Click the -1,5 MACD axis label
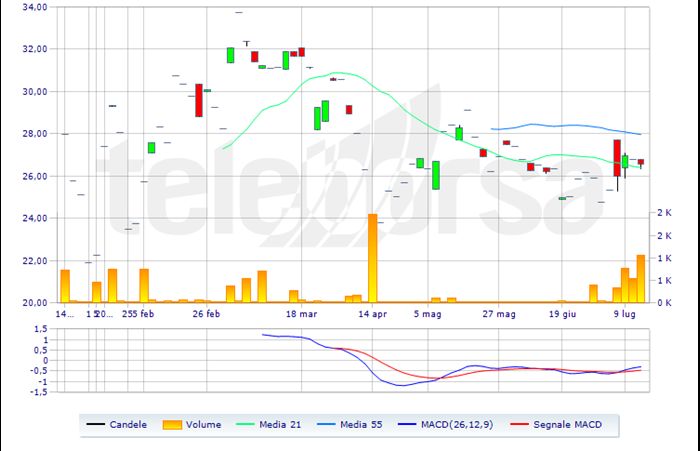 [39, 392]
